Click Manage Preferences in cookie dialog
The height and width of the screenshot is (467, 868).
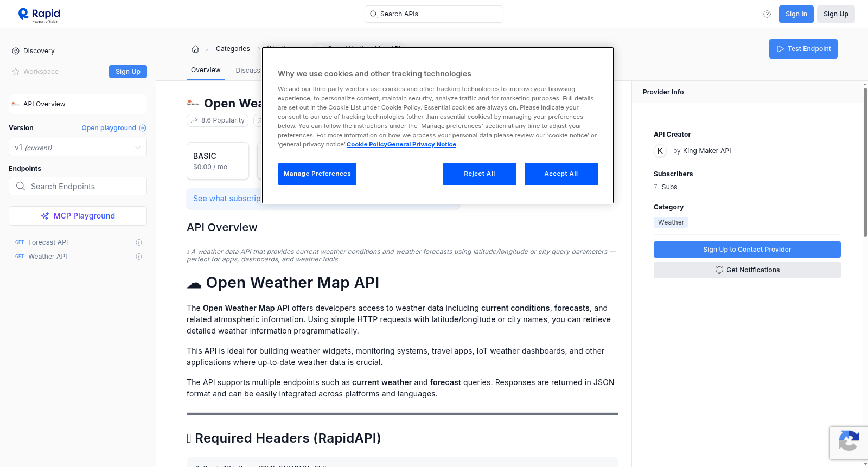(317, 174)
